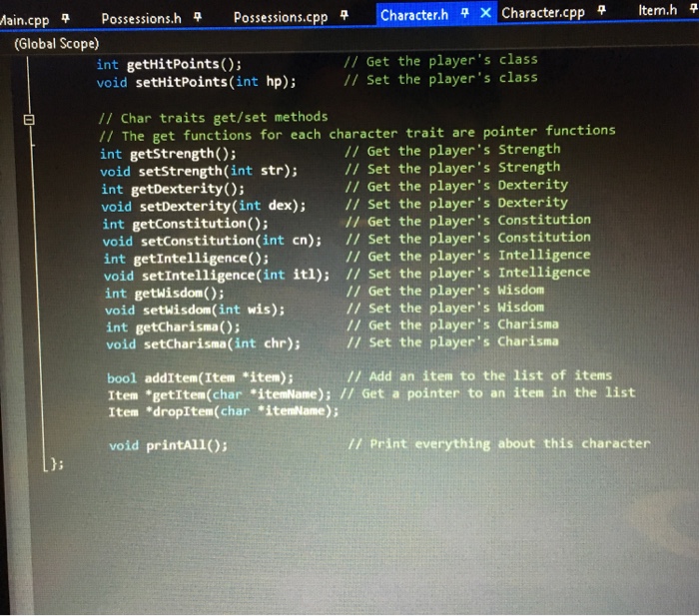
Task: Click the *dropItem(char *itemName) declaration
Action: click(x=224, y=411)
